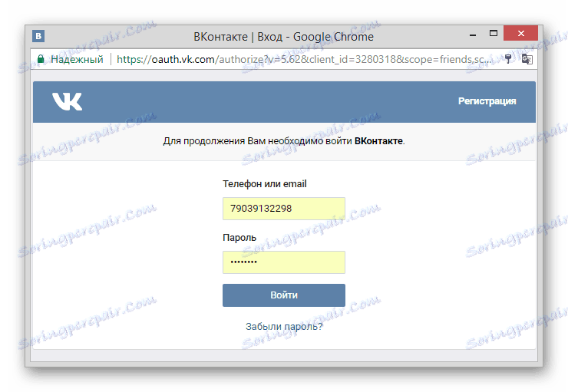Focus the Телефон или email input field
Screen dimensions: 568x392
[284, 209]
